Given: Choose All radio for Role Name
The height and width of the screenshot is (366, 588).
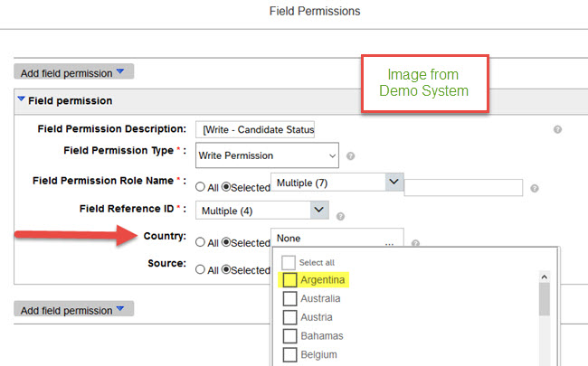Looking at the screenshot, I should click(x=200, y=186).
